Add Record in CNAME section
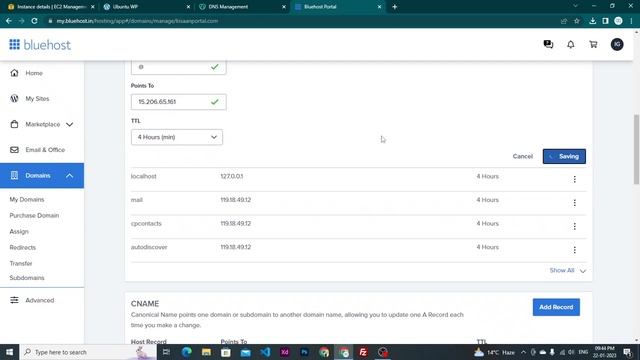Screen dimensions: 640x360 coord(556,307)
